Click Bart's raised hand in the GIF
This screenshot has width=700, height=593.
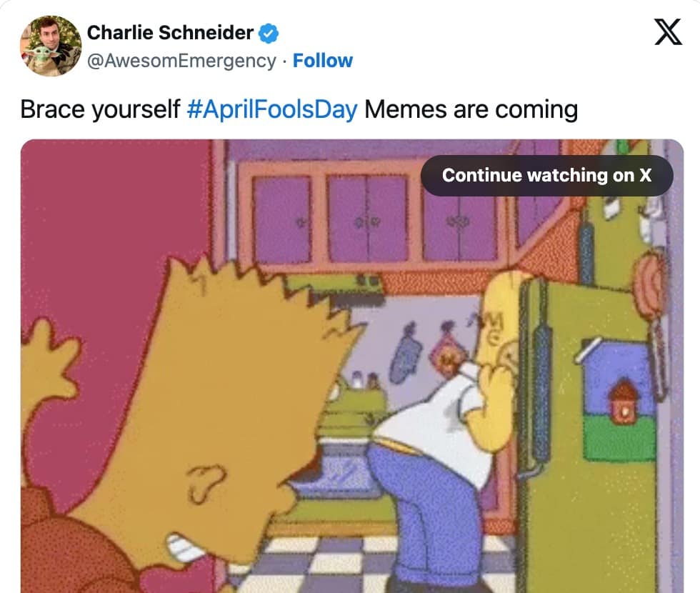click(49, 362)
